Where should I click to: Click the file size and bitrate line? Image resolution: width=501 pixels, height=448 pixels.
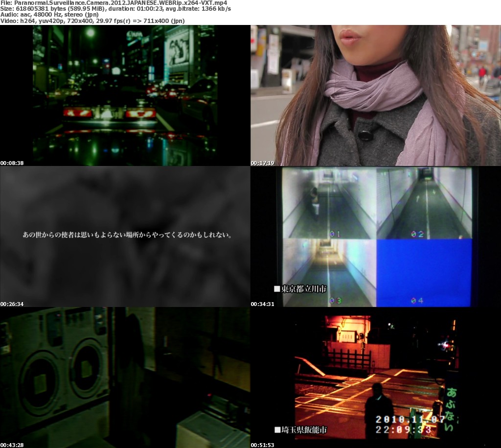pos(116,9)
